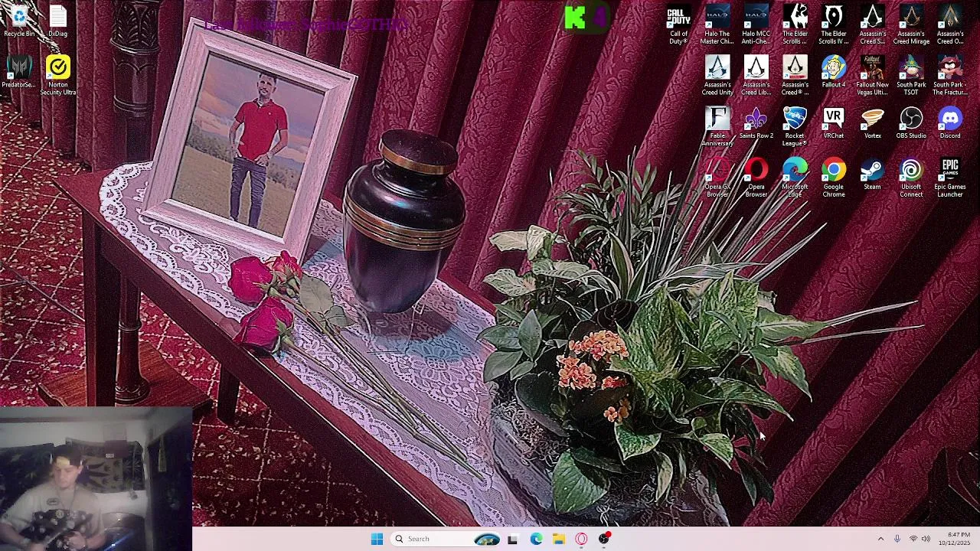The height and width of the screenshot is (551, 980).
Task: Open Fable Anniversary desktop shortcut
Action: click(x=717, y=126)
